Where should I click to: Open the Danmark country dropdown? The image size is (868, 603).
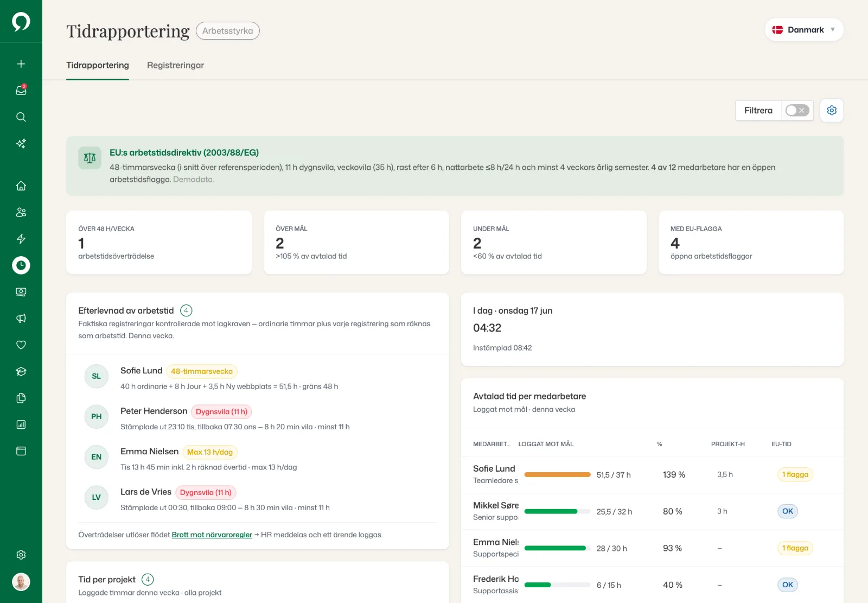804,30
